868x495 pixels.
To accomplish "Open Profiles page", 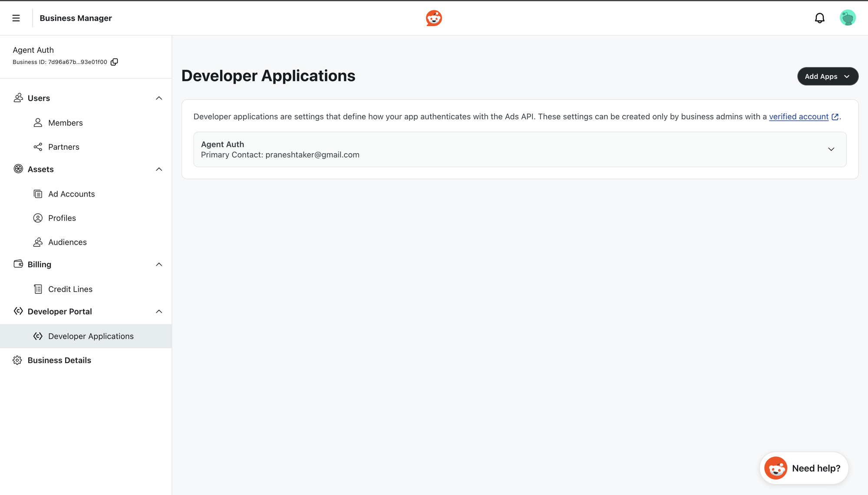I will point(86,218).
